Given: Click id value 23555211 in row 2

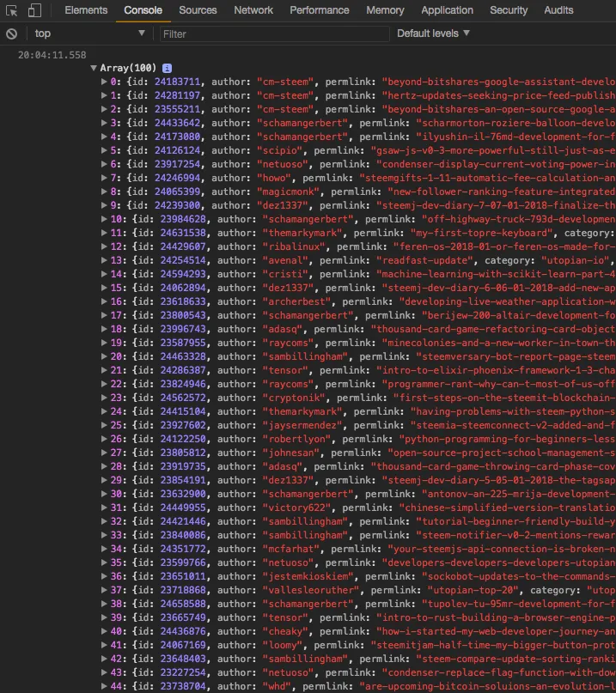Looking at the screenshot, I should tap(177, 109).
